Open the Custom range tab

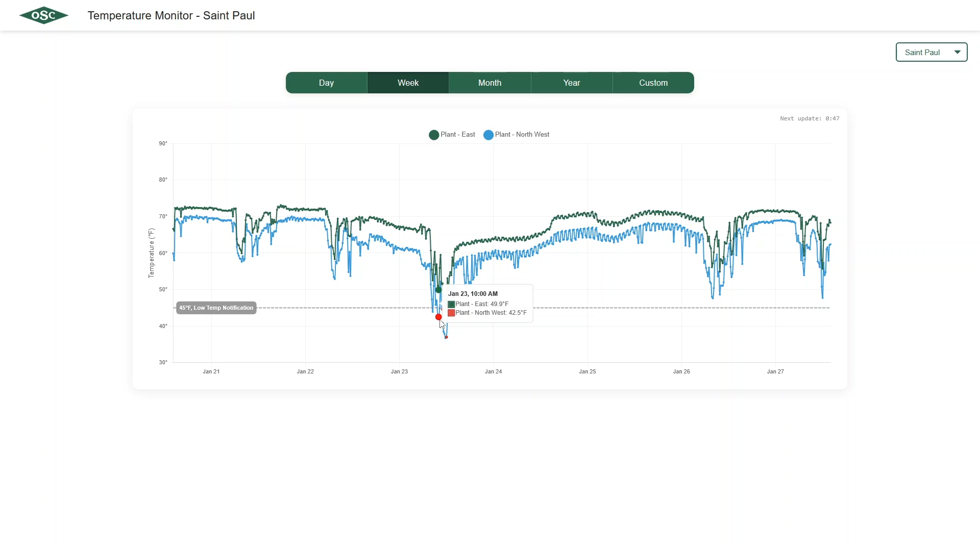point(653,83)
